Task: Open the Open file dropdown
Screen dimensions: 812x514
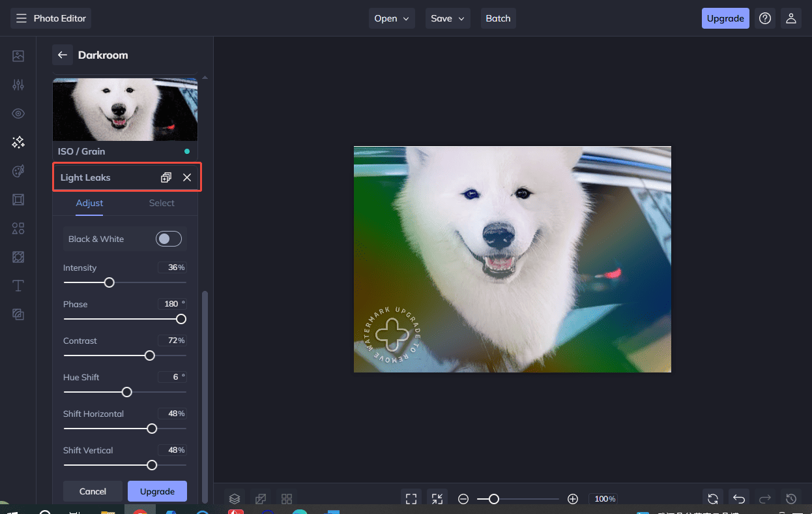Action: point(392,18)
